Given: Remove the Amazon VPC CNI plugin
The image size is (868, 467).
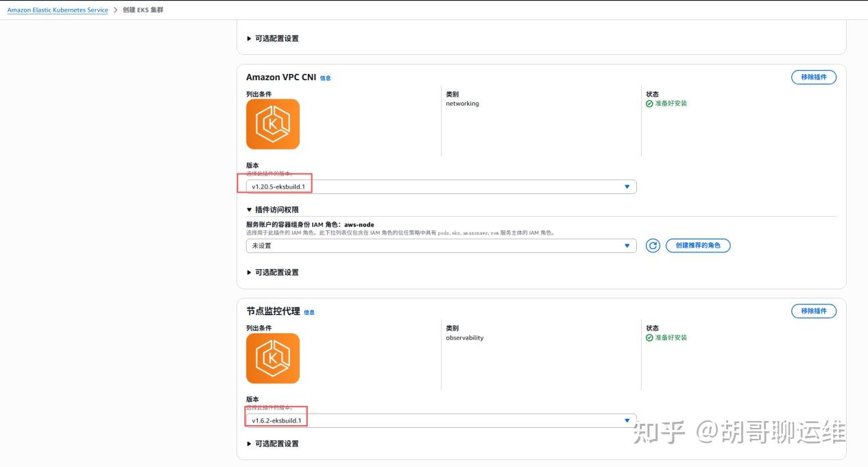Looking at the screenshot, I should coord(814,77).
